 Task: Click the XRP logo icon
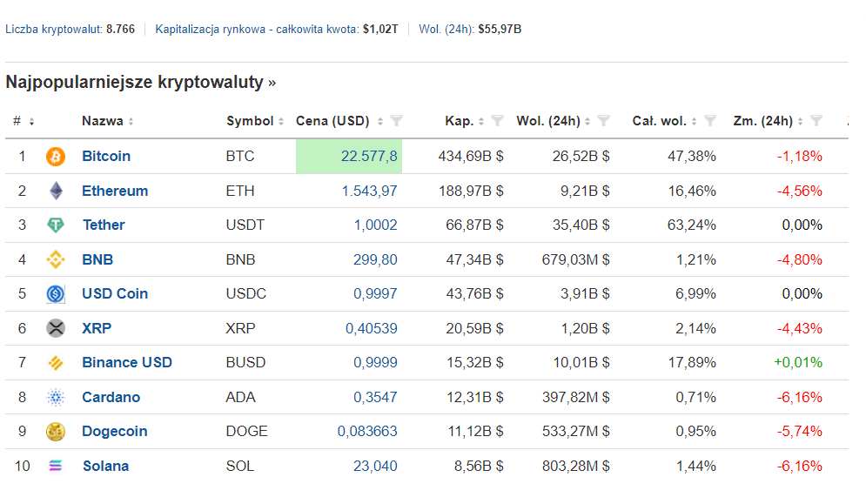click(x=55, y=328)
